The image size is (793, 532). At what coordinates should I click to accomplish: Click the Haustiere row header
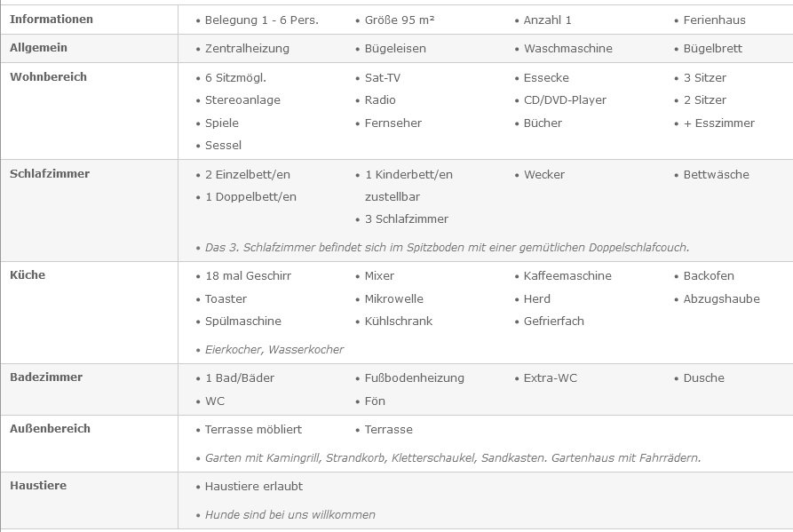point(38,486)
